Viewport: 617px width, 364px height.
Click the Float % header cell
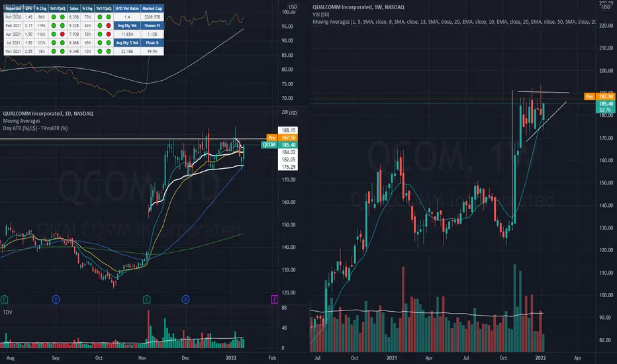(x=152, y=42)
